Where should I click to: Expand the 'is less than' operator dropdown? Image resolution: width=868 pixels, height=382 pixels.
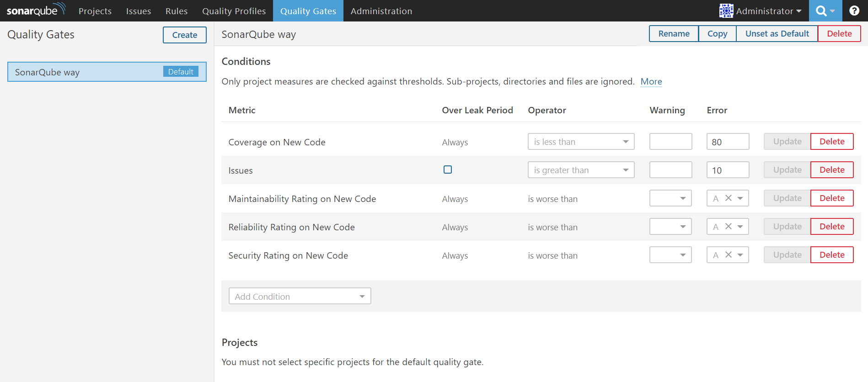coord(581,142)
